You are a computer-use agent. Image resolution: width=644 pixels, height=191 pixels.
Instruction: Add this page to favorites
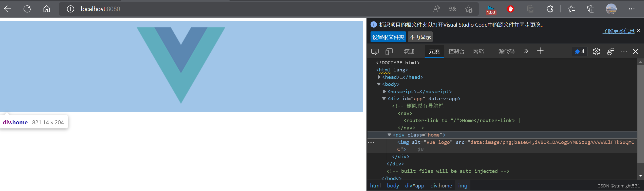(469, 9)
